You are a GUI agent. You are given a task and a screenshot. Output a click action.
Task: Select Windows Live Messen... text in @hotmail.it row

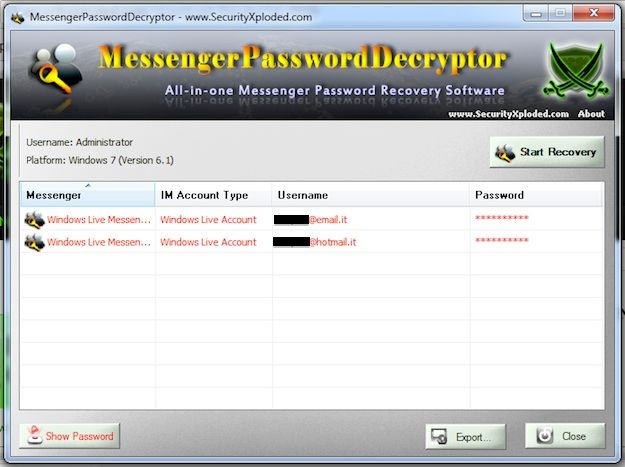99,242
